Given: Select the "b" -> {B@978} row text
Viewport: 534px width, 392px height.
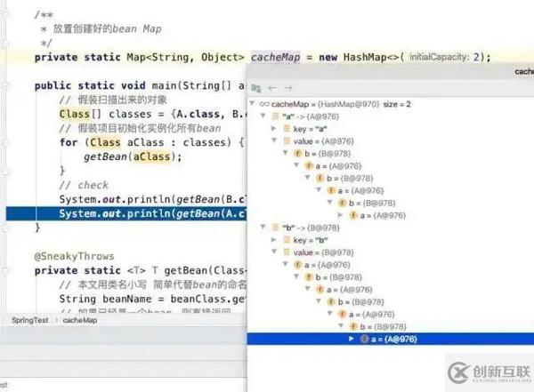Looking at the screenshot, I should [x=311, y=228].
